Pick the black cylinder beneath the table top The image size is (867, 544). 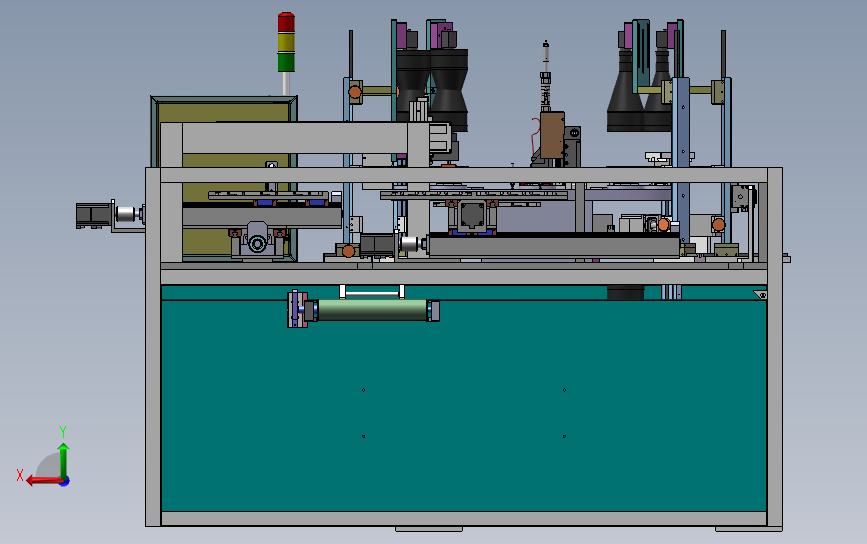click(x=625, y=292)
